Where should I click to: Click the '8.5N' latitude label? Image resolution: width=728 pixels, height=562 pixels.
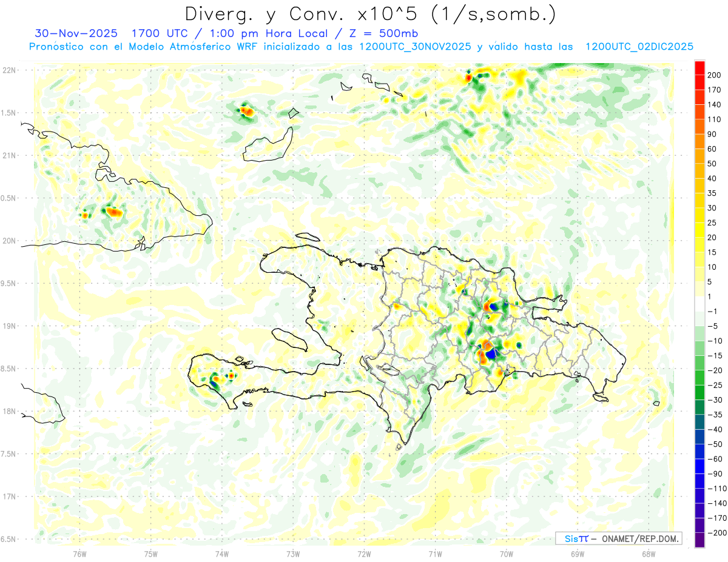pos(8,369)
